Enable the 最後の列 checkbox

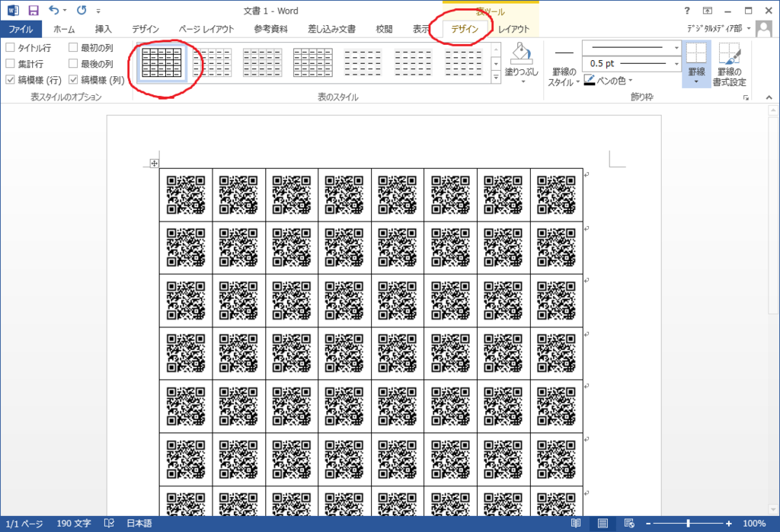[73, 64]
